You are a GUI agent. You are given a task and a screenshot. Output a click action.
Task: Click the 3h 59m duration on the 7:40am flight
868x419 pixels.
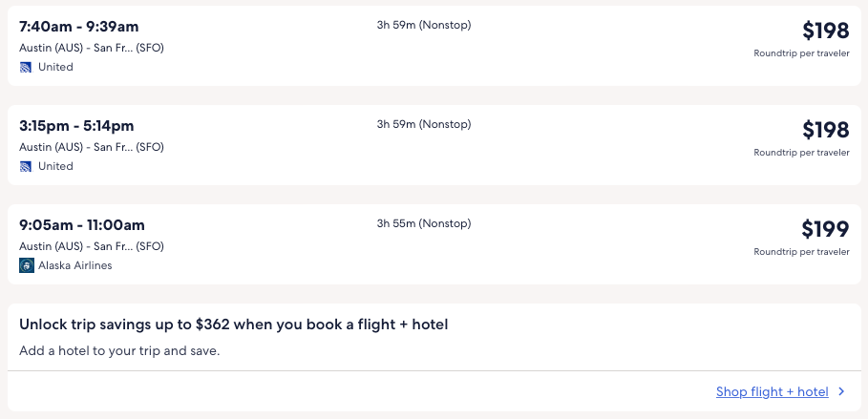[424, 25]
